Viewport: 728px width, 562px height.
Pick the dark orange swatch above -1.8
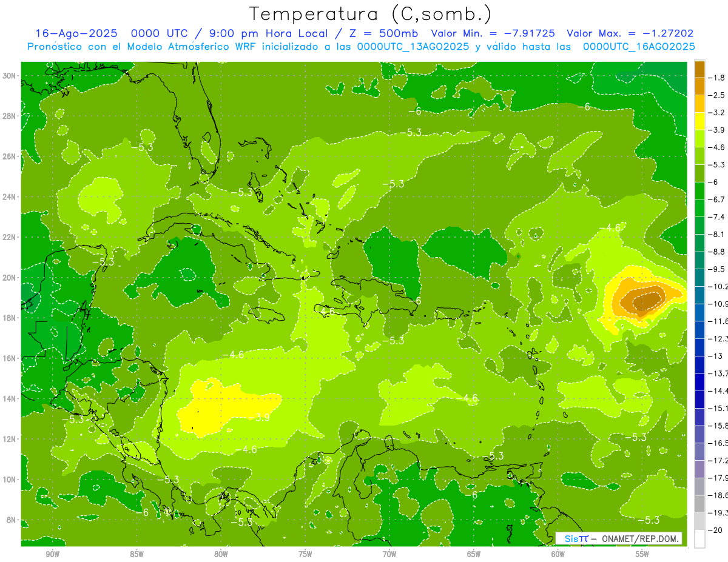tap(699, 69)
